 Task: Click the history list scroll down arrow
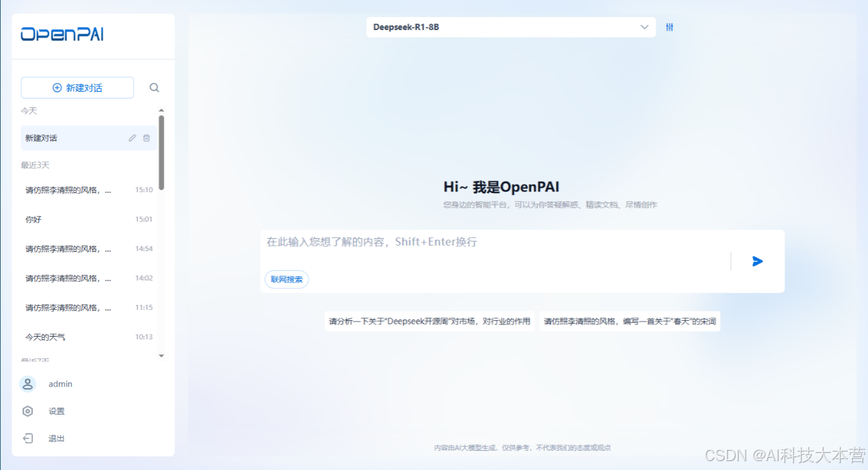pos(161,356)
